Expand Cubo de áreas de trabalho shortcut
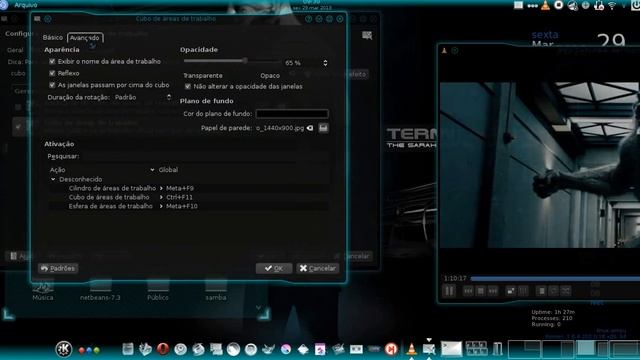The height and width of the screenshot is (360, 640). coord(161,197)
